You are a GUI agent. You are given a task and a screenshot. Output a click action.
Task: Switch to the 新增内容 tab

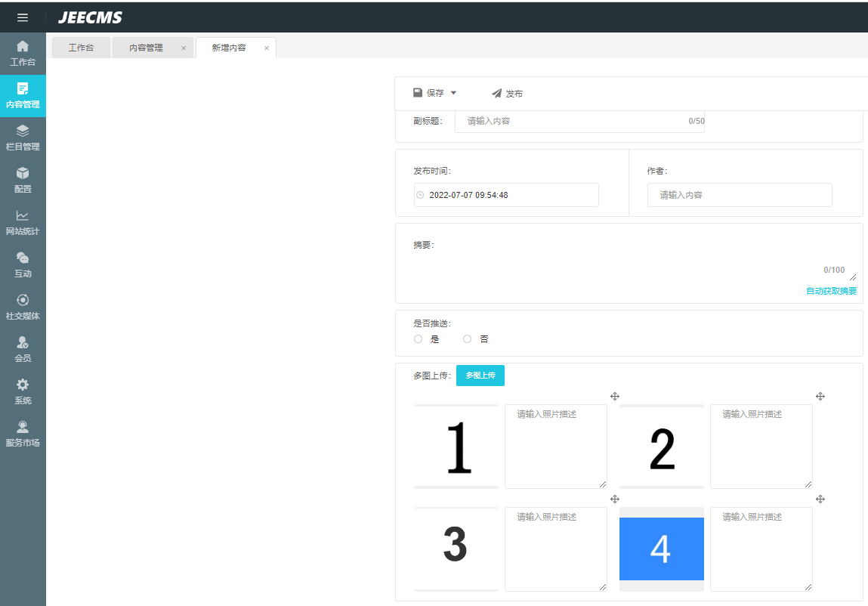(229, 48)
